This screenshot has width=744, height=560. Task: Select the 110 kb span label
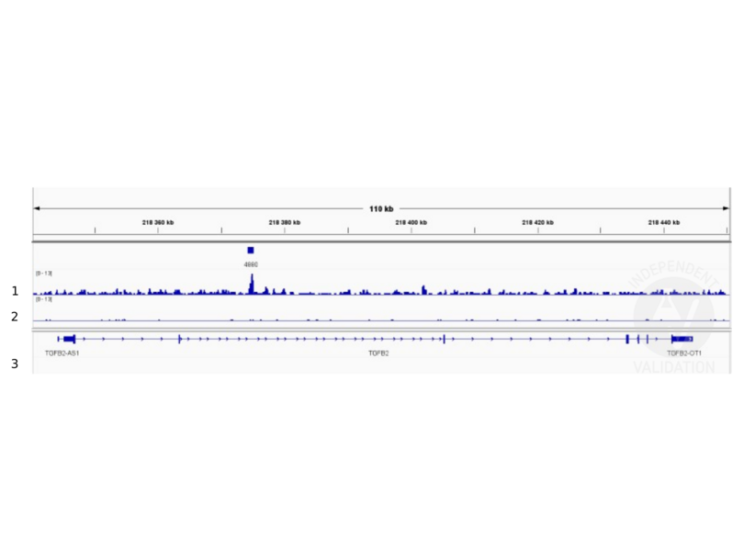pos(381,208)
